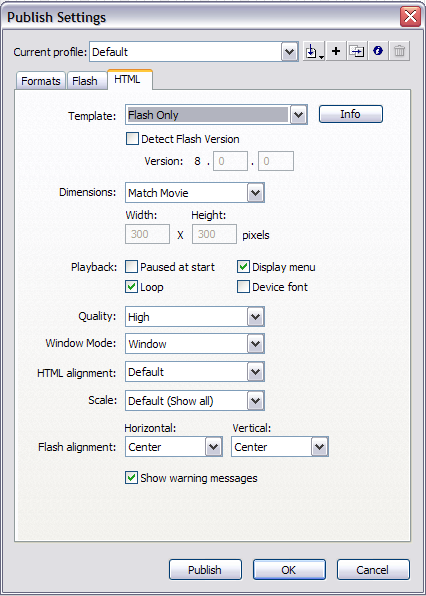Open the Template dropdown

(x=216, y=115)
